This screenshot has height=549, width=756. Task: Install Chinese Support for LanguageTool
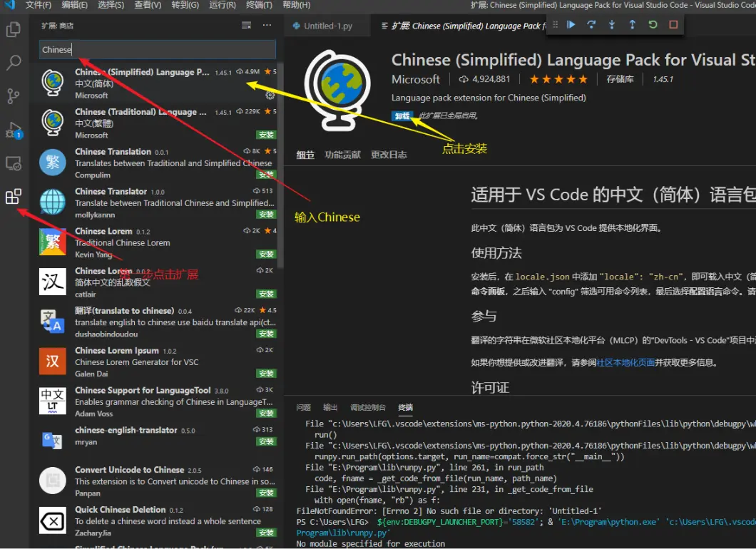pos(266,413)
